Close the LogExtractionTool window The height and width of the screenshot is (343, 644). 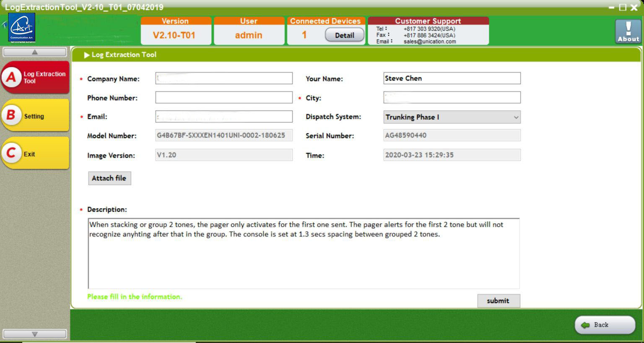(634, 7)
